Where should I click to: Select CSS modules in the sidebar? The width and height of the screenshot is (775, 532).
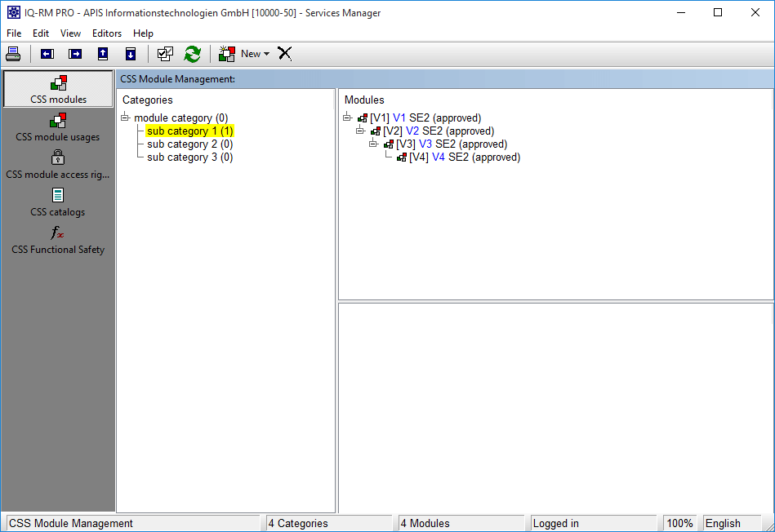tap(58, 89)
